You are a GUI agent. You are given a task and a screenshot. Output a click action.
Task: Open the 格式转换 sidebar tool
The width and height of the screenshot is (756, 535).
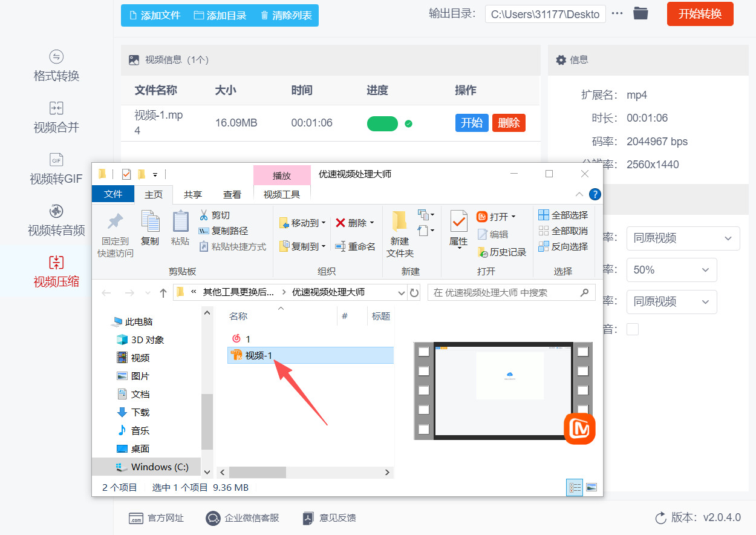coord(56,67)
